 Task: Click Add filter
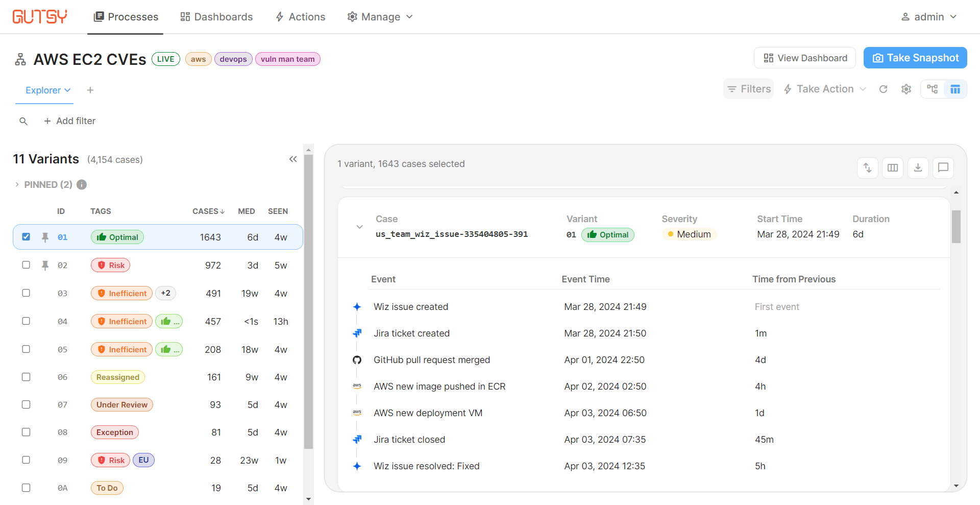(x=69, y=121)
